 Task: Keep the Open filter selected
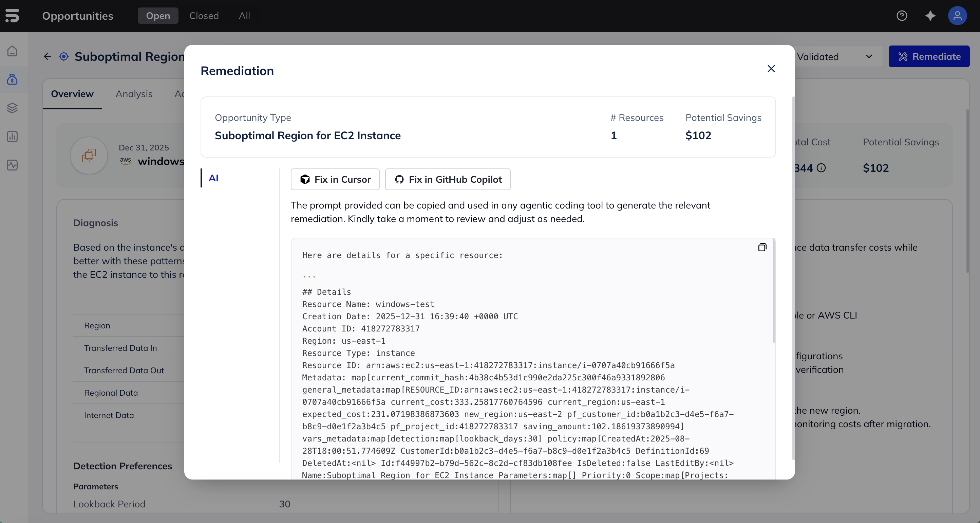point(157,16)
